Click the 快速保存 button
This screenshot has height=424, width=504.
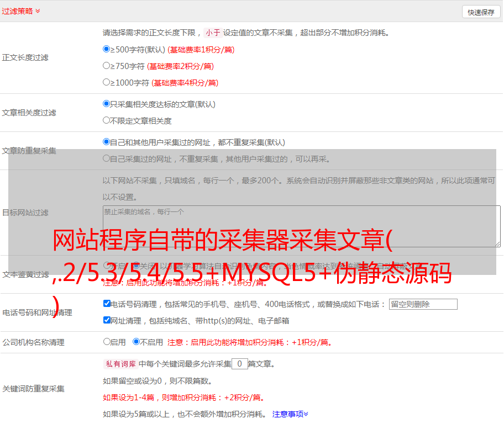tap(481, 12)
